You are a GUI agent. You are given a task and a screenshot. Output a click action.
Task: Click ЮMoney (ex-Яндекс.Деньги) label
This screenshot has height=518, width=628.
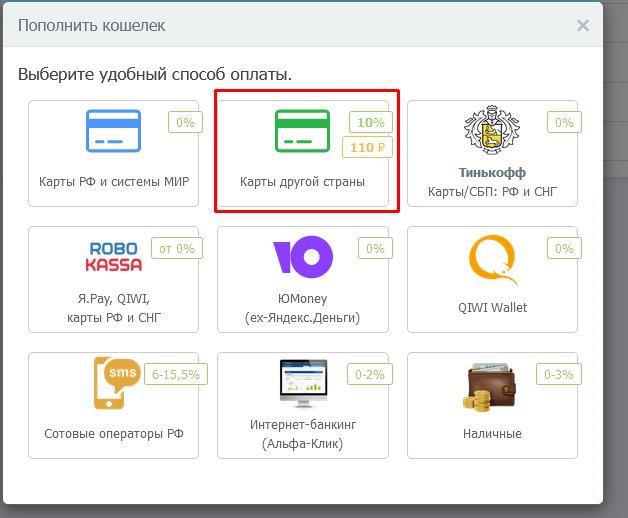click(302, 308)
